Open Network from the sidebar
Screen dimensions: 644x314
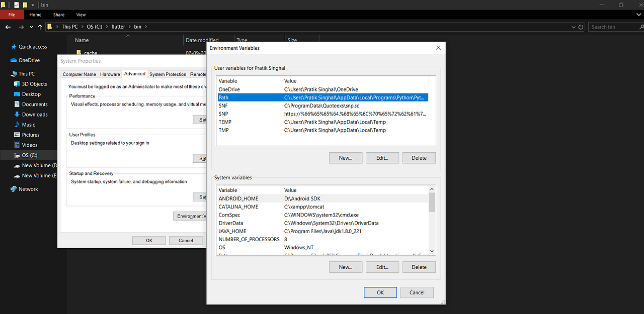click(29, 189)
